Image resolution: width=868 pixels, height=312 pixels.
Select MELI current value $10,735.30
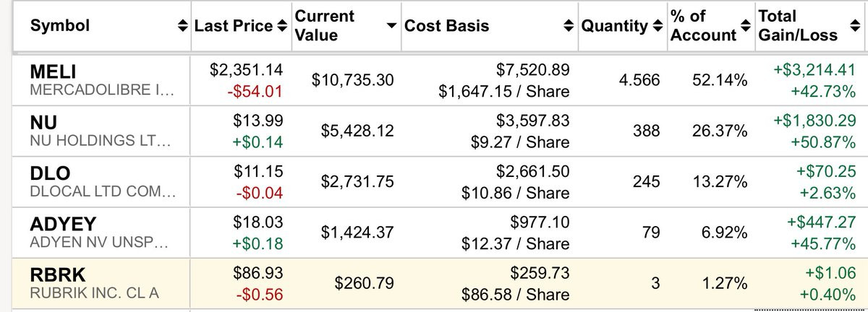353,80
